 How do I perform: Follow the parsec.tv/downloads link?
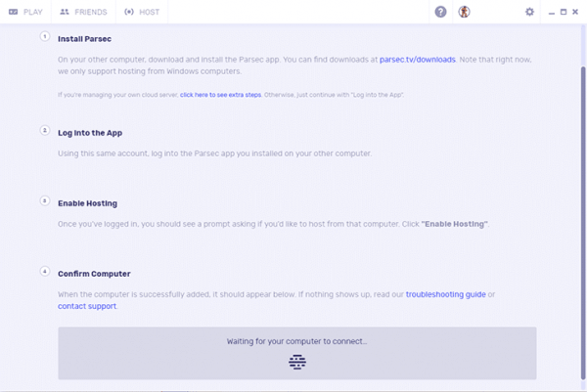click(x=418, y=60)
